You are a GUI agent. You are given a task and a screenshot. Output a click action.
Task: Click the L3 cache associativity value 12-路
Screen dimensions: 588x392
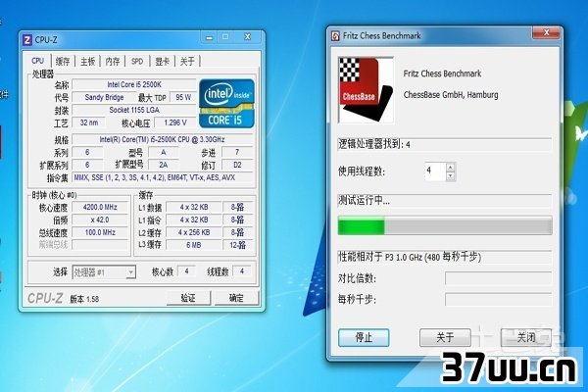pos(238,245)
